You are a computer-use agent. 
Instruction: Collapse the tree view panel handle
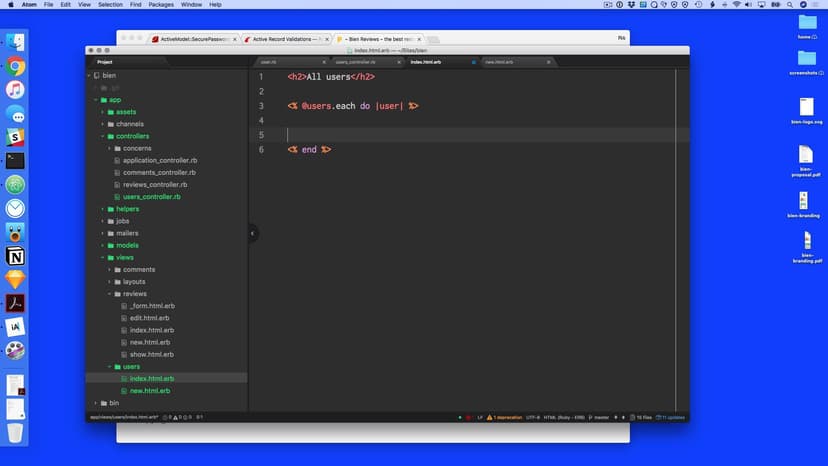point(252,233)
